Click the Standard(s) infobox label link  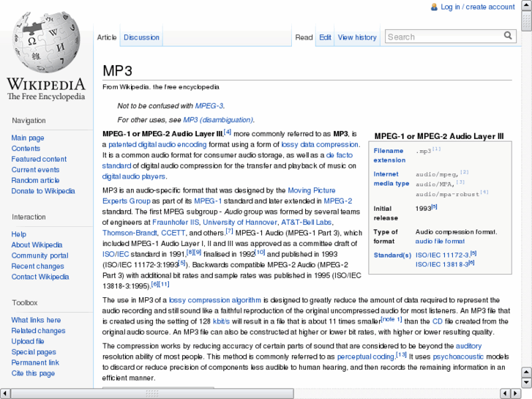pos(392,255)
